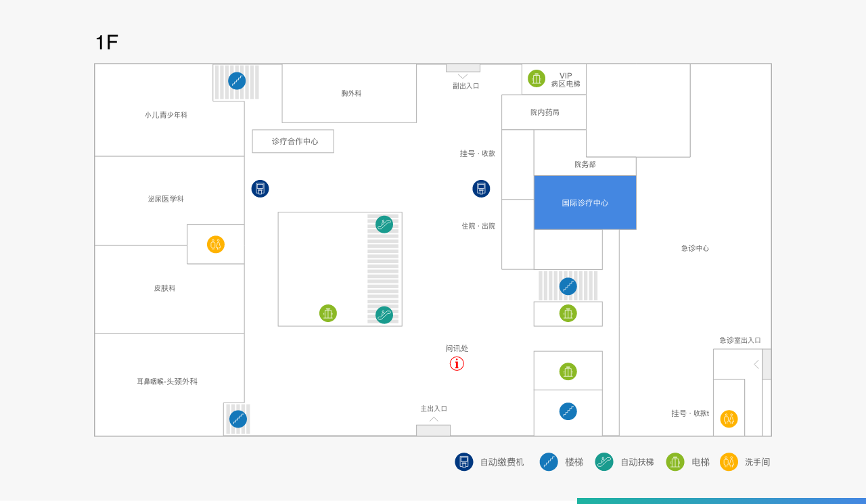Click the upper escalator icon in the central block
The width and height of the screenshot is (866, 504).
coord(384,225)
